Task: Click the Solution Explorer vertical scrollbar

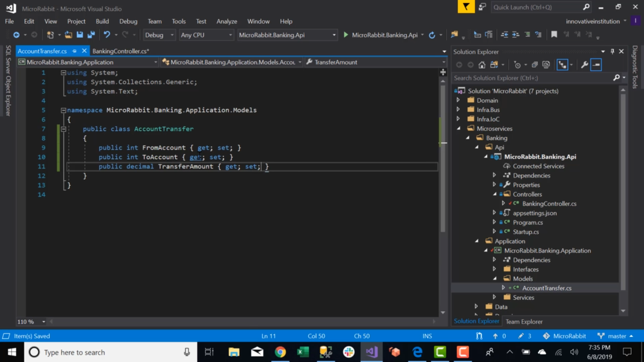Action: (623, 200)
